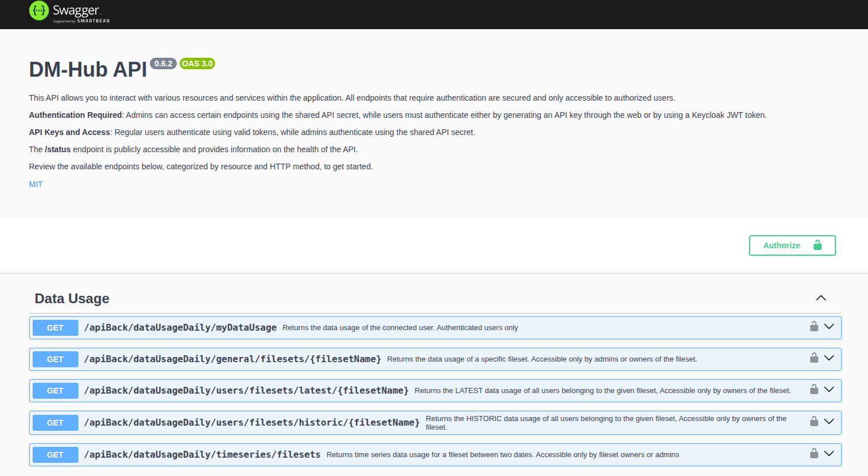Click the Data Usage section heading
The image size is (868, 476).
(x=72, y=299)
